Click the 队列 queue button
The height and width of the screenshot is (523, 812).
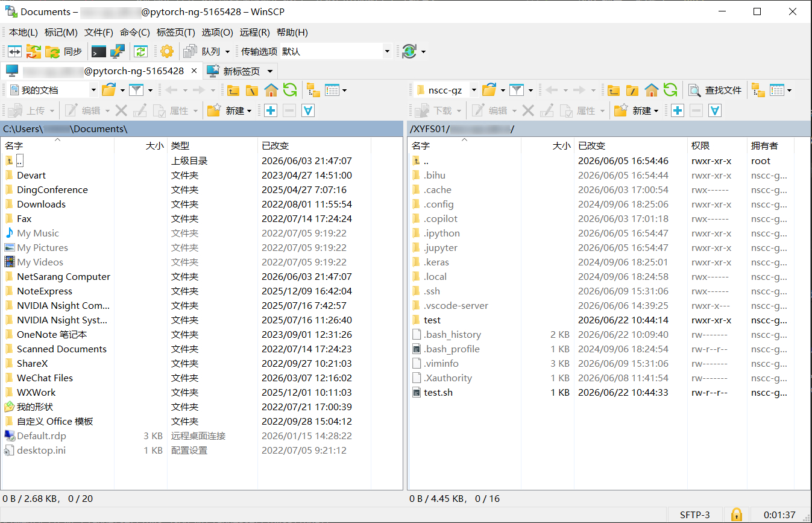tap(203, 52)
